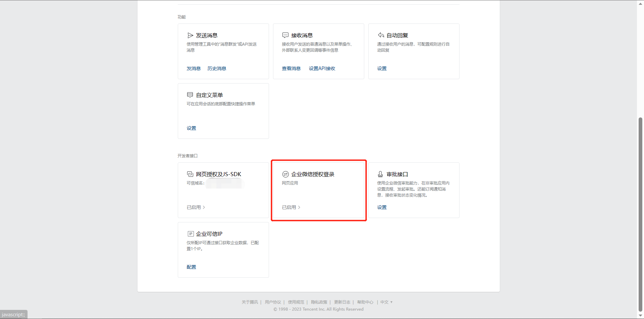644x319 pixels.
Task: Click the 接收消息 chat bubble icon
Action: click(285, 35)
